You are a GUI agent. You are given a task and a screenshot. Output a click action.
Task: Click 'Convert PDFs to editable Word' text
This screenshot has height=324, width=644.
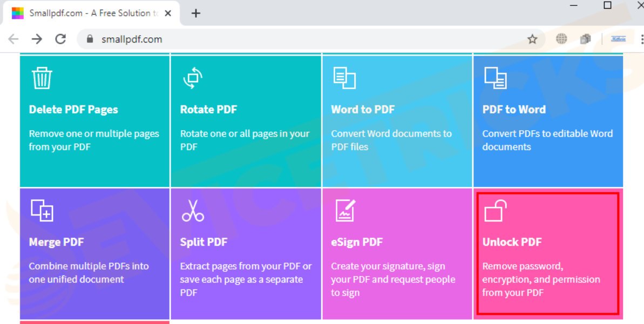(547, 140)
